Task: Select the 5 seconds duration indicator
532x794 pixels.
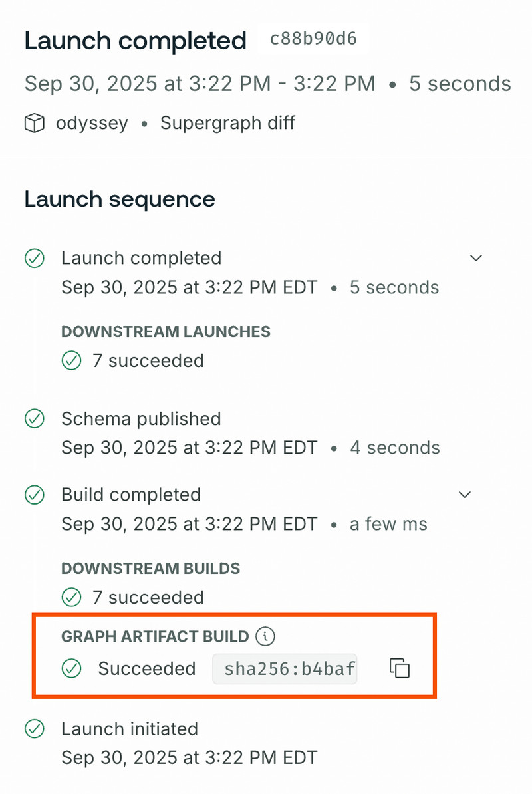Action: point(459,83)
